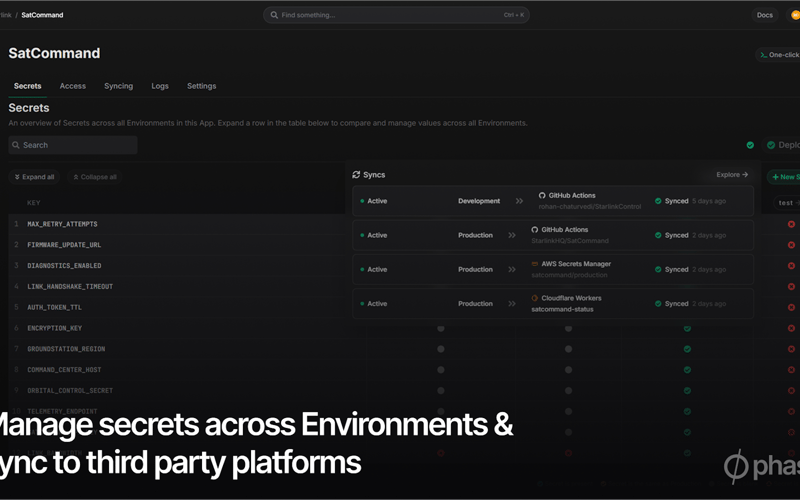Viewport: 800px width, 500px height.
Task: Open the satcommand/production AWS sync row
Action: click(553, 269)
